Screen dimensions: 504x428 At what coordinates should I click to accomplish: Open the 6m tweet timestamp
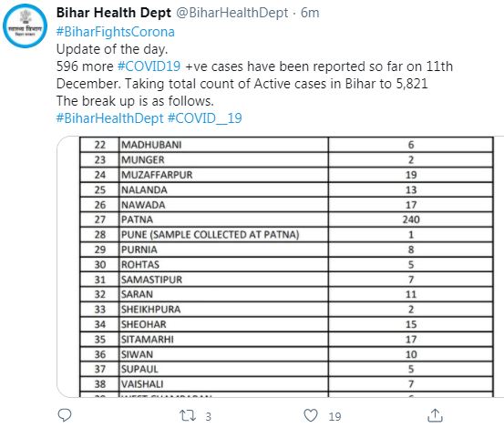coord(310,13)
